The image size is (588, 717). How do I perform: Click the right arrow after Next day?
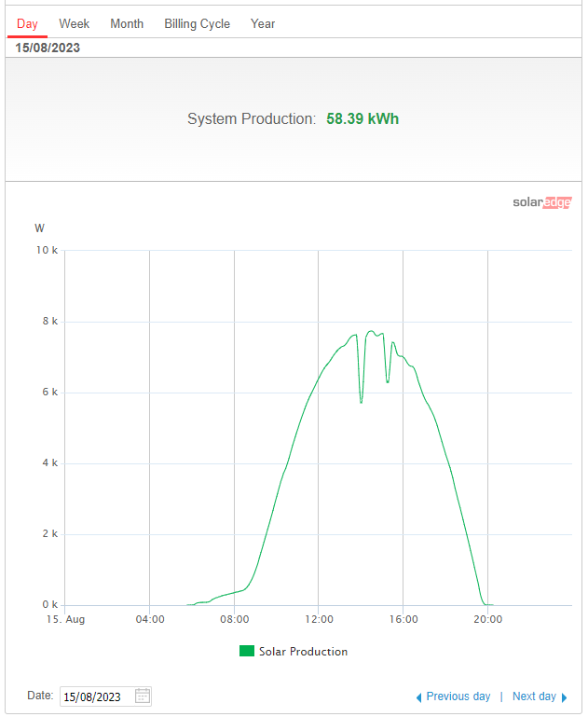click(565, 697)
